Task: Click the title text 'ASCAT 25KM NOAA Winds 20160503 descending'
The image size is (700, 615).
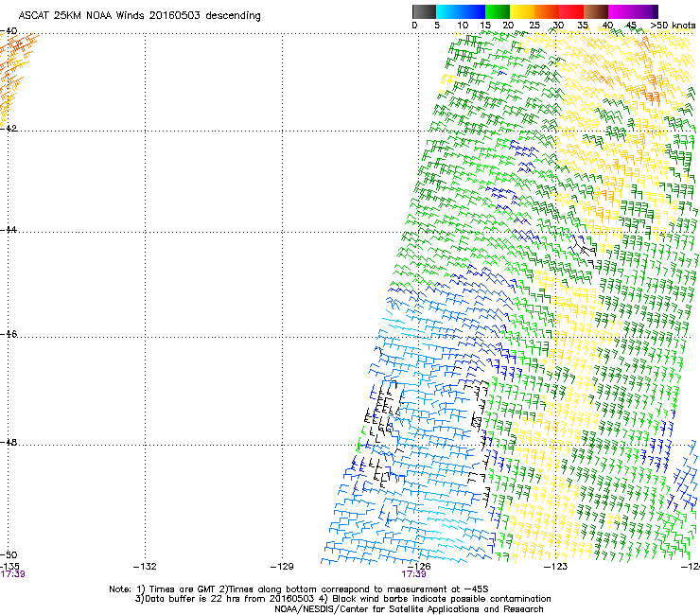Action: click(x=139, y=16)
